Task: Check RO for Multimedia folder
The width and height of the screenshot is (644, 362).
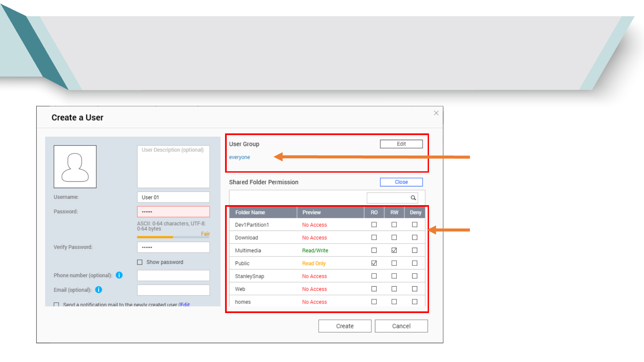Action: tap(374, 250)
